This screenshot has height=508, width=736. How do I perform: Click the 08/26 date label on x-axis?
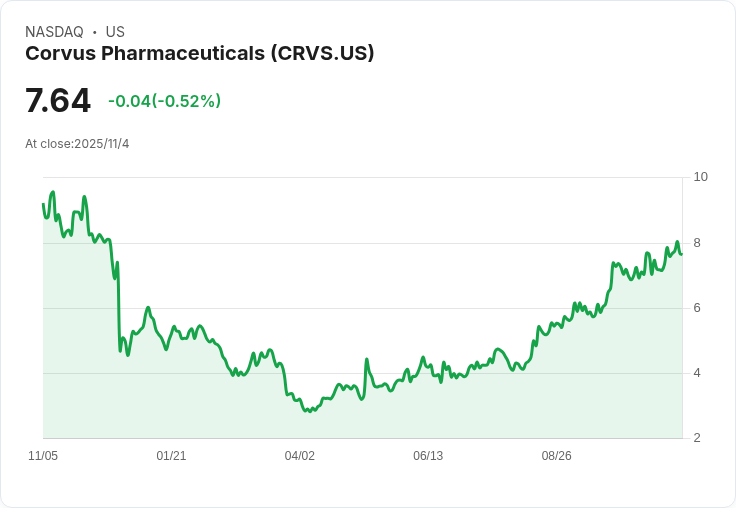(557, 456)
